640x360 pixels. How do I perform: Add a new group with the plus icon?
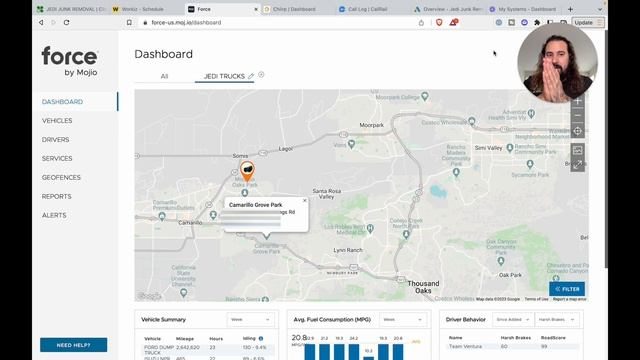coord(261,75)
